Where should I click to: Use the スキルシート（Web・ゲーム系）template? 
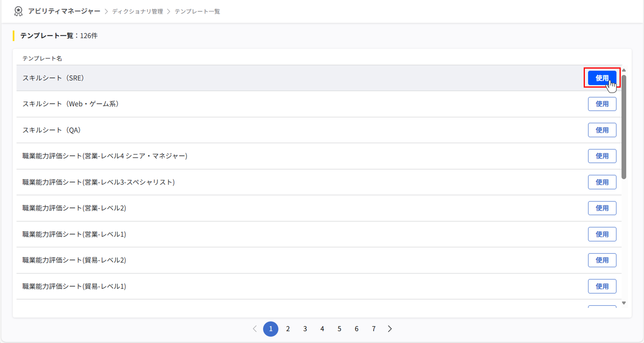click(x=602, y=104)
